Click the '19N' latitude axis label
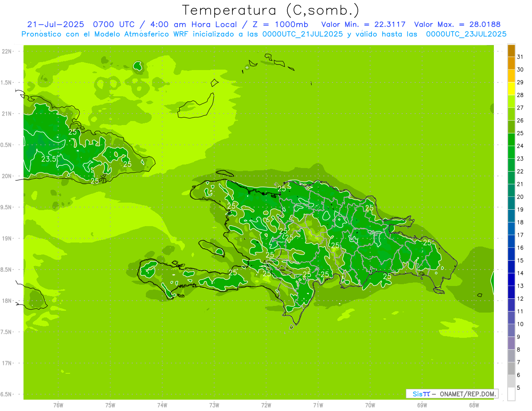Screen dimensions: 532x411 coord(7,238)
